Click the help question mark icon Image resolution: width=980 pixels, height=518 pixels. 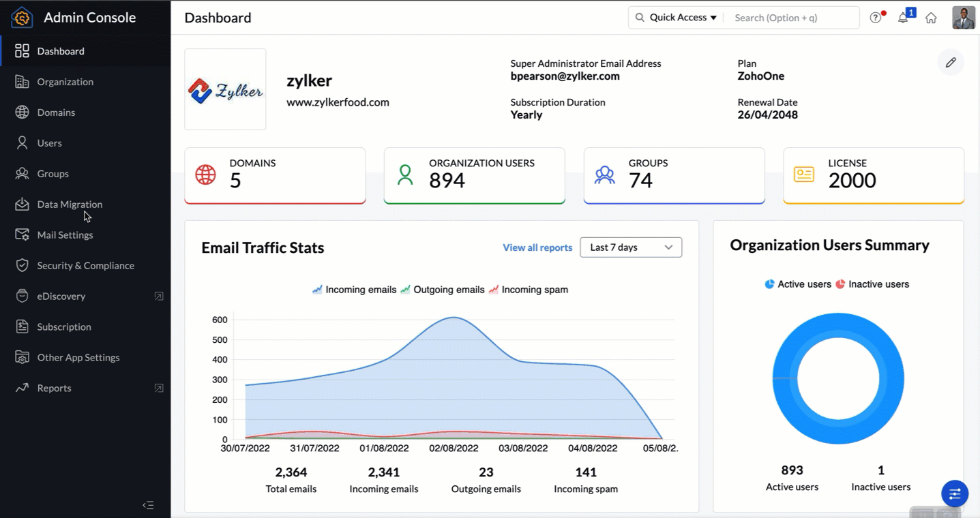pos(876,18)
